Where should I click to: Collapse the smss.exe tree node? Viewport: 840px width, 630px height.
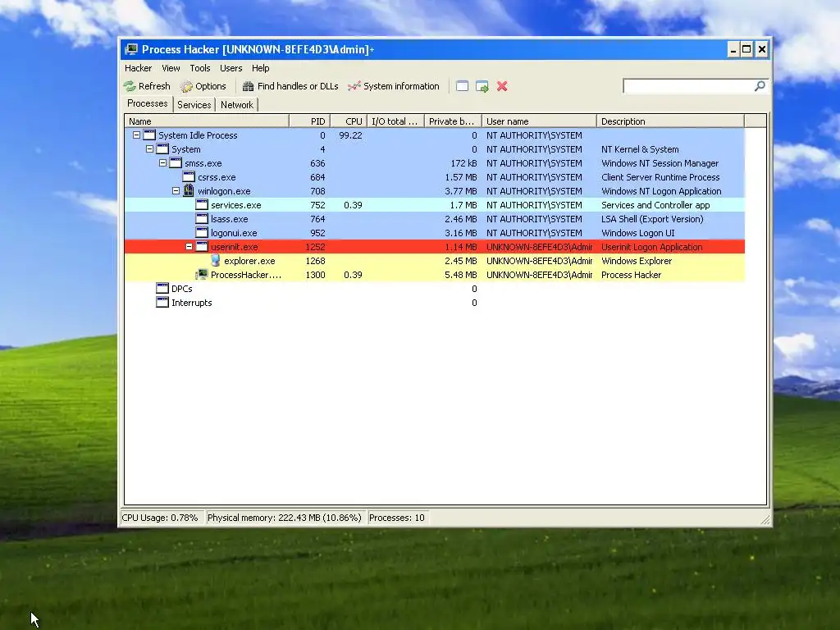click(163, 163)
